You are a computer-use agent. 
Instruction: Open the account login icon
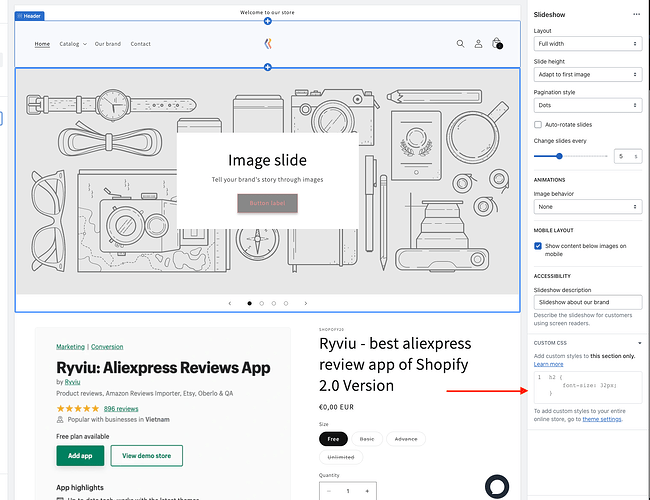[x=478, y=44]
